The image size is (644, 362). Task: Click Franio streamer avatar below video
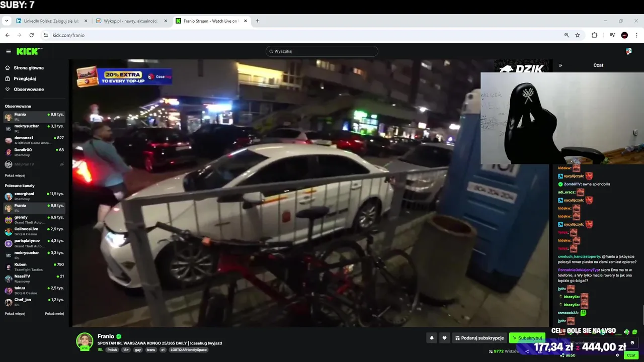(85, 341)
